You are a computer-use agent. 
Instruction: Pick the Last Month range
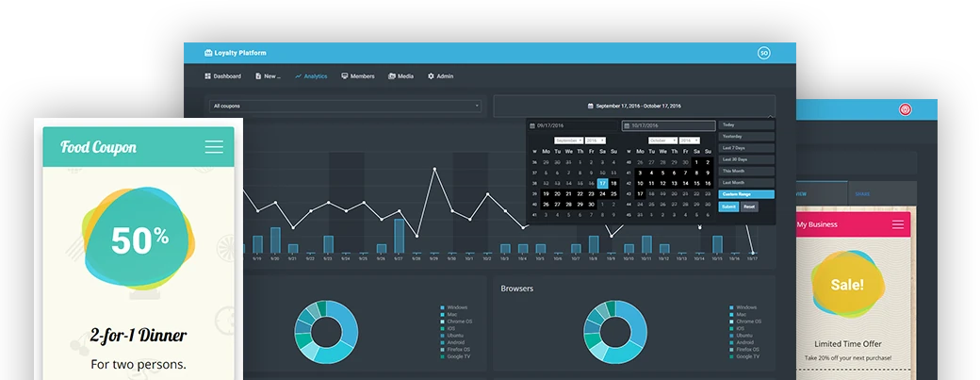pyautogui.click(x=746, y=183)
